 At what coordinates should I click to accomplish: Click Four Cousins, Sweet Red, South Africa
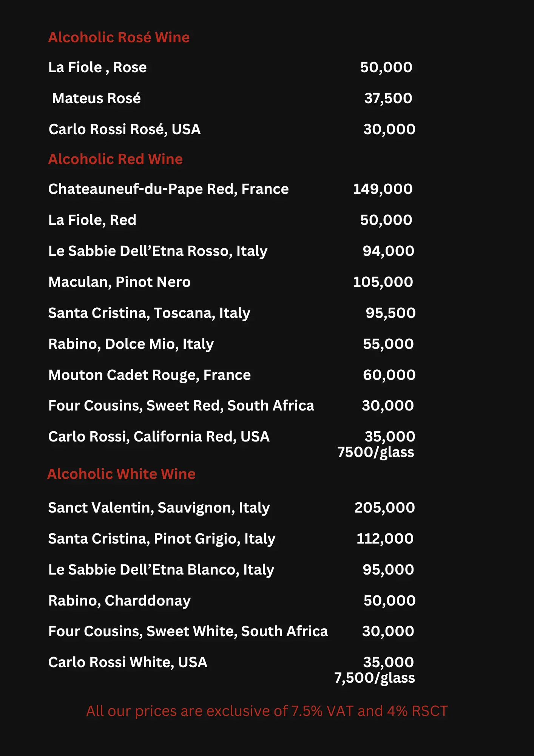(x=181, y=406)
